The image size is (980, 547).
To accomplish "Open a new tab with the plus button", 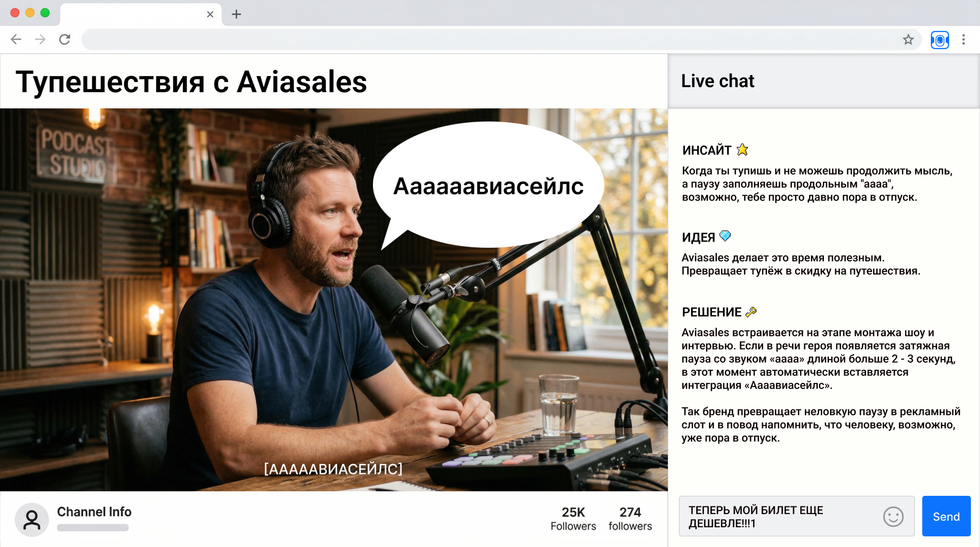I will point(236,14).
